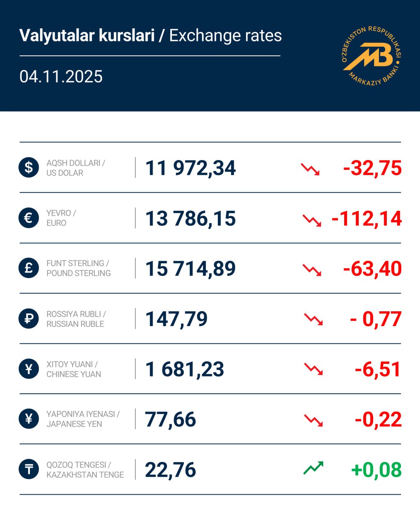Click the tenge change value +0,08
This screenshot has width=420, height=525.
click(x=376, y=470)
